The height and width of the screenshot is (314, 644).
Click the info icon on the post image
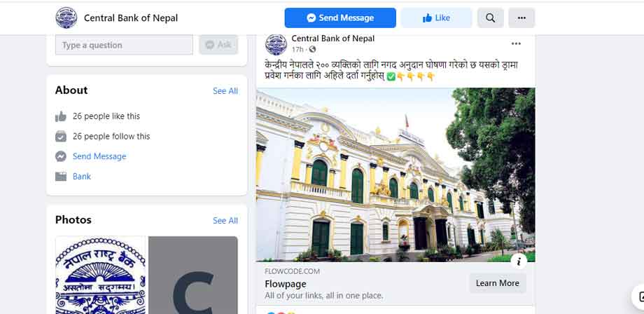pos(519,261)
